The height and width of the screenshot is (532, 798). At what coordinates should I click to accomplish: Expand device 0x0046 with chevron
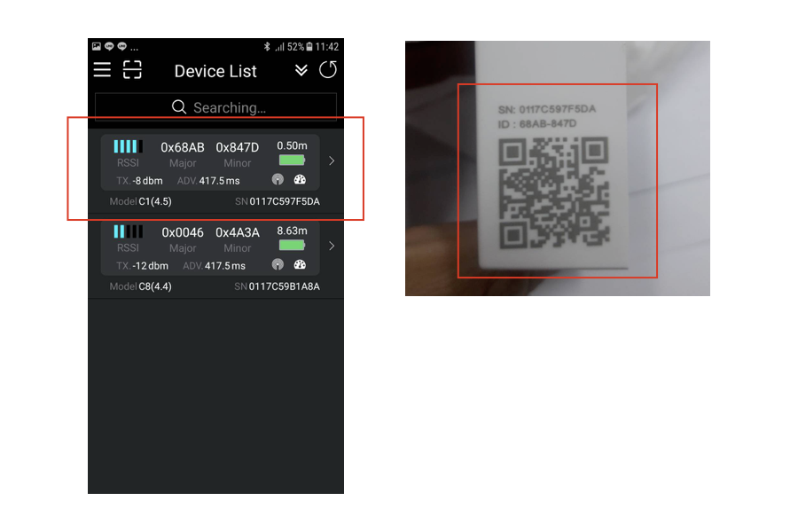(x=332, y=246)
